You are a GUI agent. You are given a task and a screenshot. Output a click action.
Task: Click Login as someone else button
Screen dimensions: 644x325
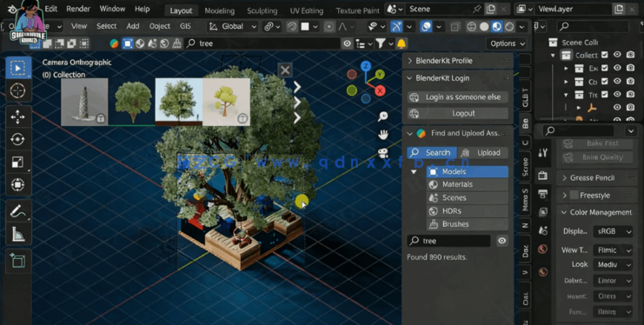(x=457, y=97)
